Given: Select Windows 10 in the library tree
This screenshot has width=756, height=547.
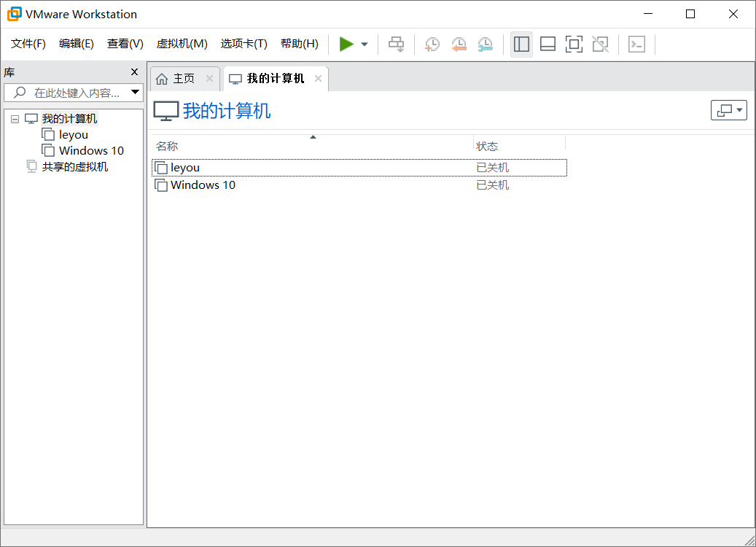Looking at the screenshot, I should [x=91, y=150].
